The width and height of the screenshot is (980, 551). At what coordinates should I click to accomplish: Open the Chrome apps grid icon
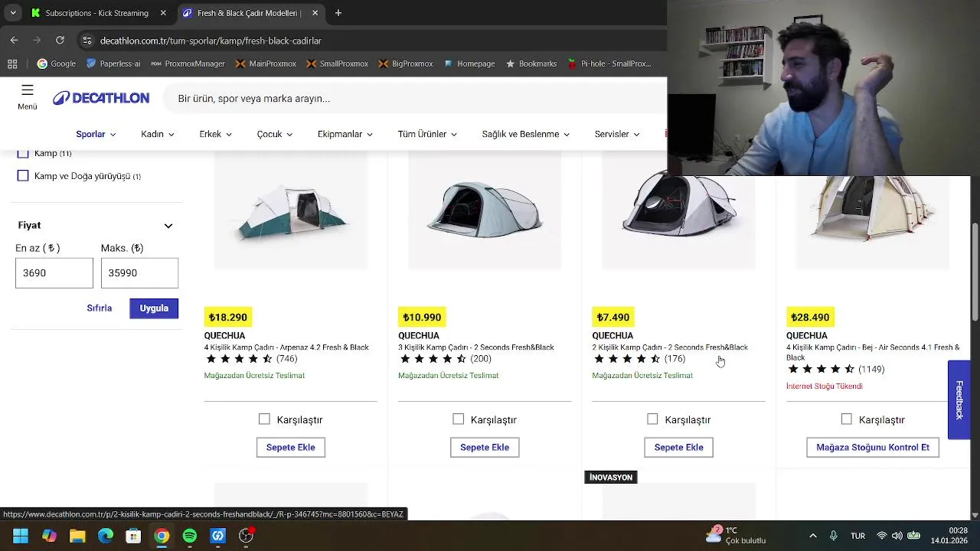[12, 64]
